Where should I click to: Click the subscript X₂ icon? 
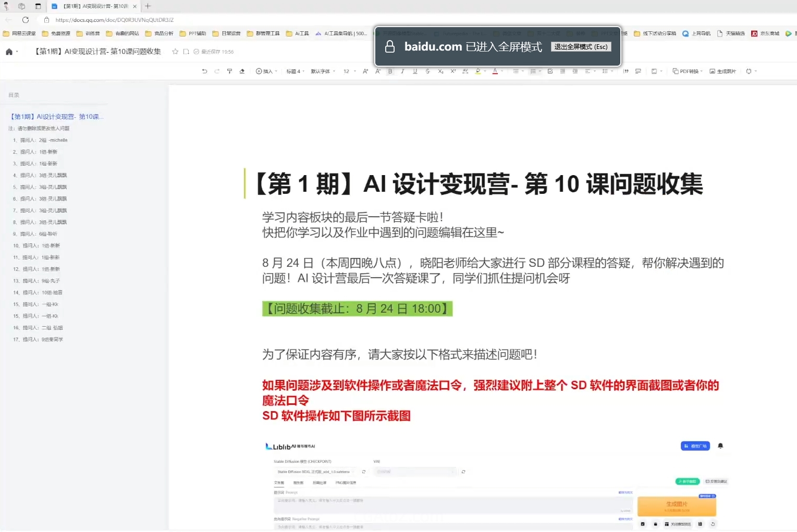click(x=440, y=71)
